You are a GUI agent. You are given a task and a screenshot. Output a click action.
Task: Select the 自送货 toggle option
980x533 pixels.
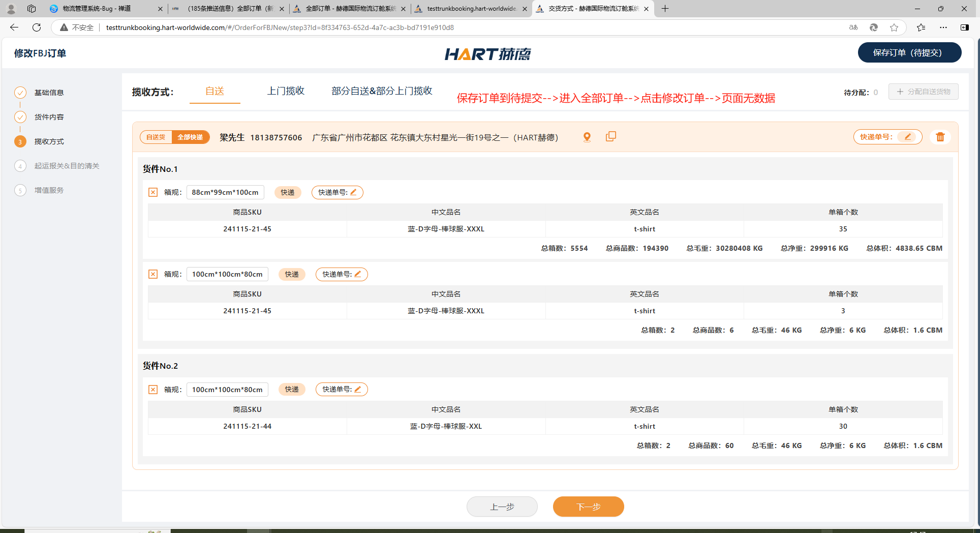(156, 137)
